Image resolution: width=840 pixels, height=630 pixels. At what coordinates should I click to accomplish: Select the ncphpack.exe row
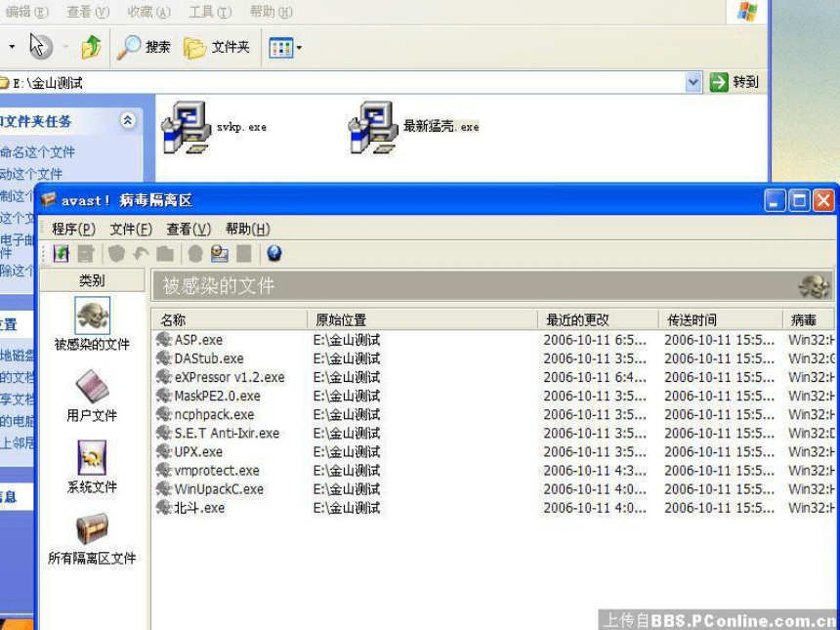click(495, 415)
